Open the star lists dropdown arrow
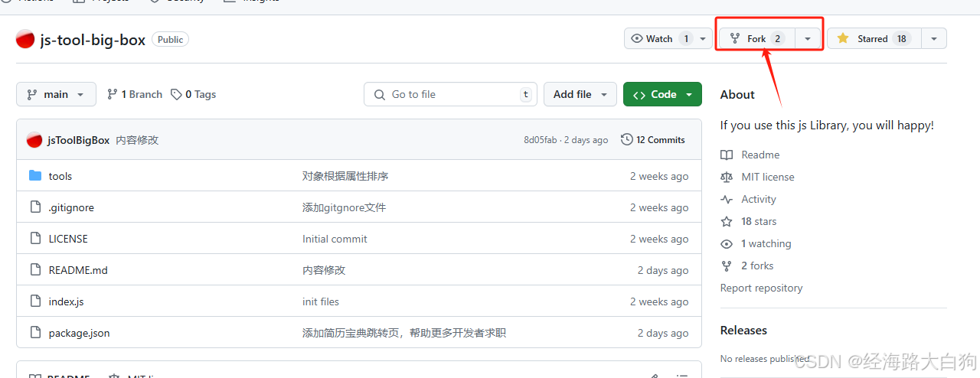Viewport: 980px width, 378px height. tap(934, 38)
